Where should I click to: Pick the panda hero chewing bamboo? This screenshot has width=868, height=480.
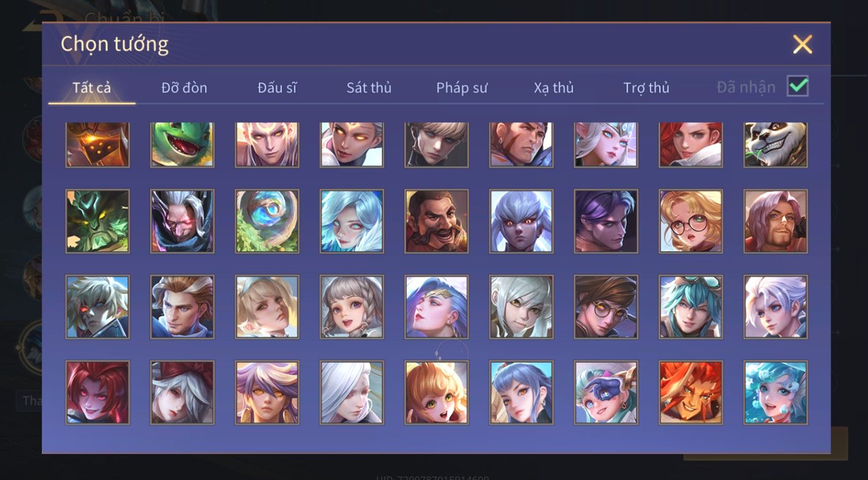click(x=775, y=145)
